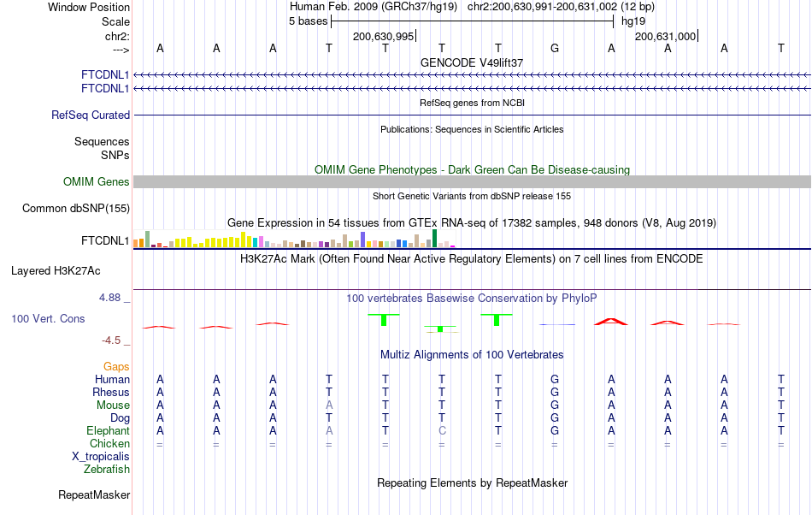Click the light C base in Elephant row
The height and width of the screenshot is (515, 812).
pos(442,431)
